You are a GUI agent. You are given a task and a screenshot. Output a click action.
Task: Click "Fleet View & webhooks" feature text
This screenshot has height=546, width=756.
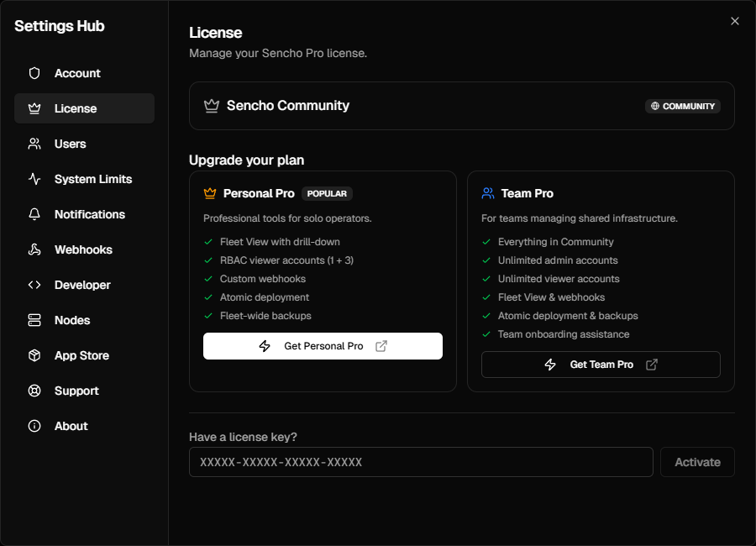[552, 297]
